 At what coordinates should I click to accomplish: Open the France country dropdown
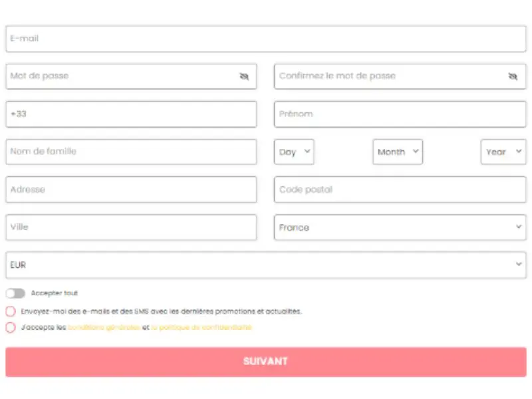pos(400,227)
